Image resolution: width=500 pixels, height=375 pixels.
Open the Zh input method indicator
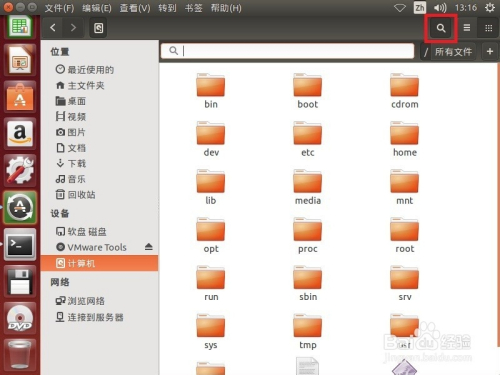coord(420,8)
